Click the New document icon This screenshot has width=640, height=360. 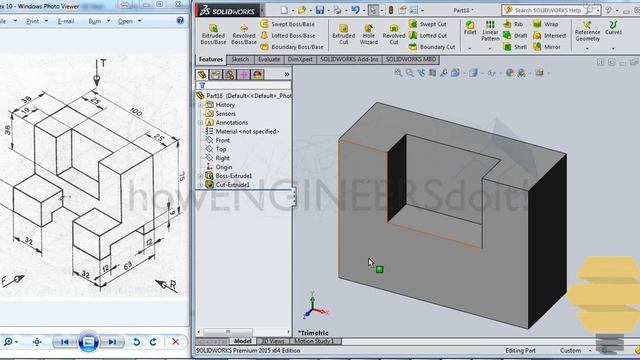[284, 10]
